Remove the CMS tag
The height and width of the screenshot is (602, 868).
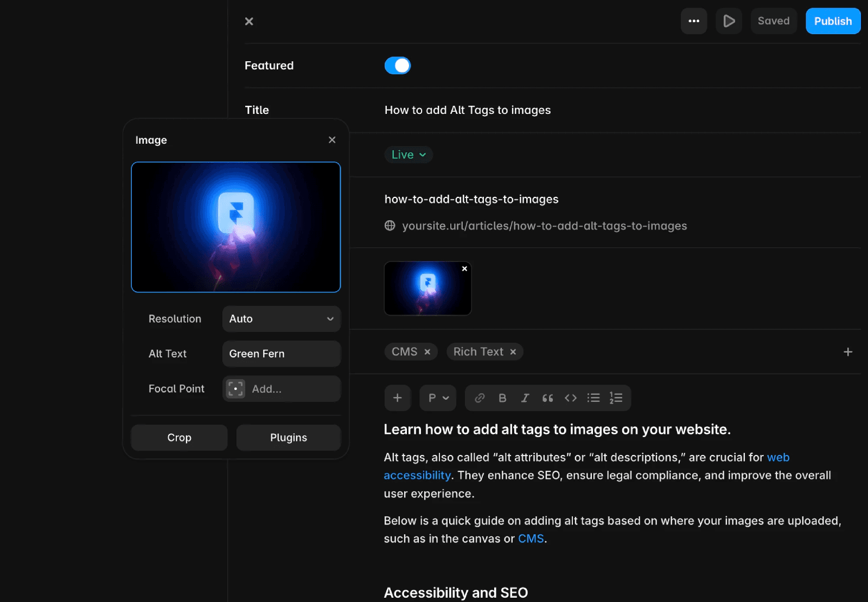point(427,352)
